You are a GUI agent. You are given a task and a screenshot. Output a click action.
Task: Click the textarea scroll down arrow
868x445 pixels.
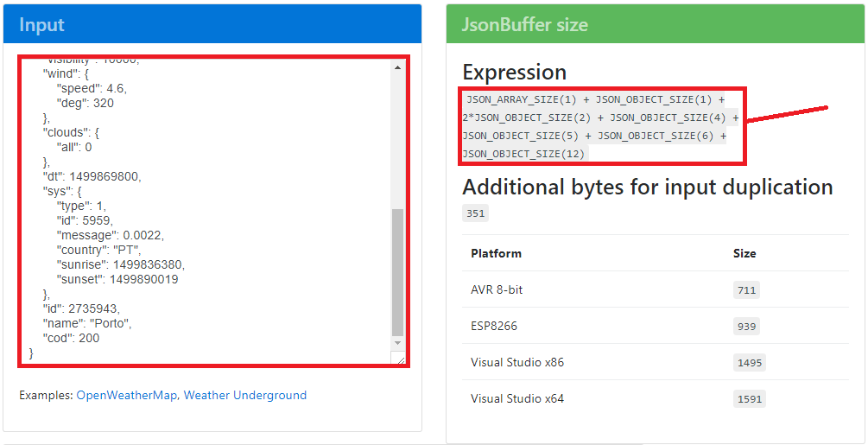[397, 343]
